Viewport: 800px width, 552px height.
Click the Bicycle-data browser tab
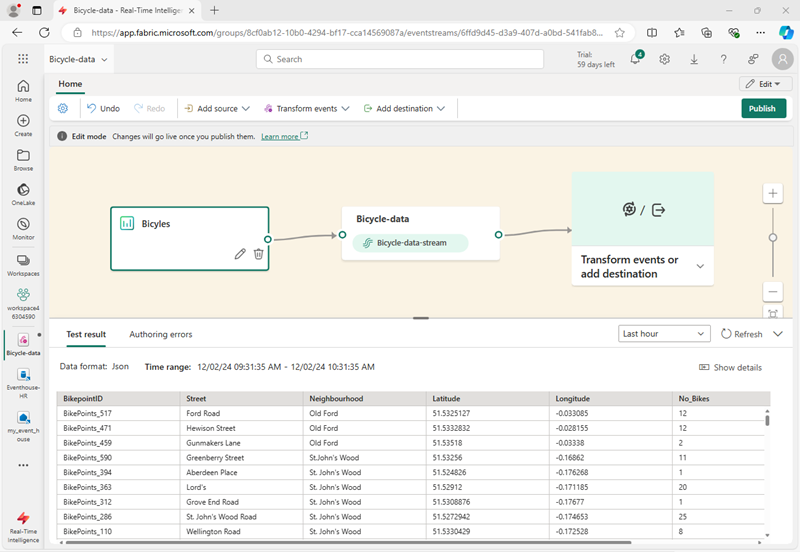tap(128, 10)
